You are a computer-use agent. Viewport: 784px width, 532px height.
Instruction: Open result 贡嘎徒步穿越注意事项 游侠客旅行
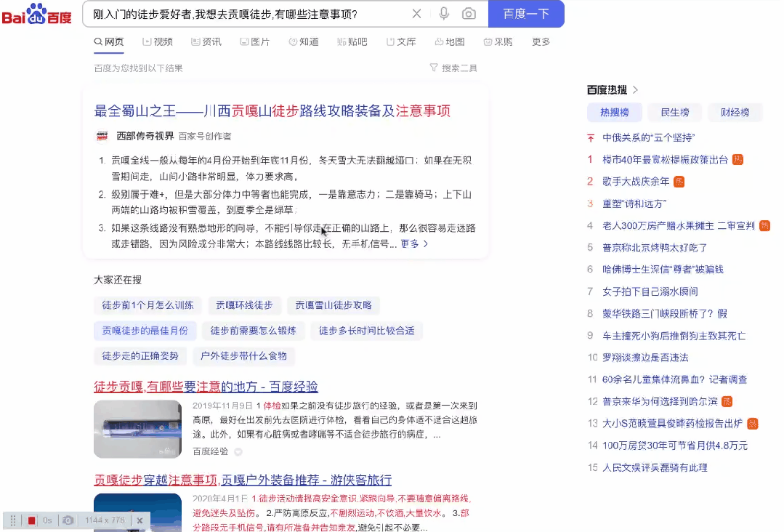coord(243,480)
